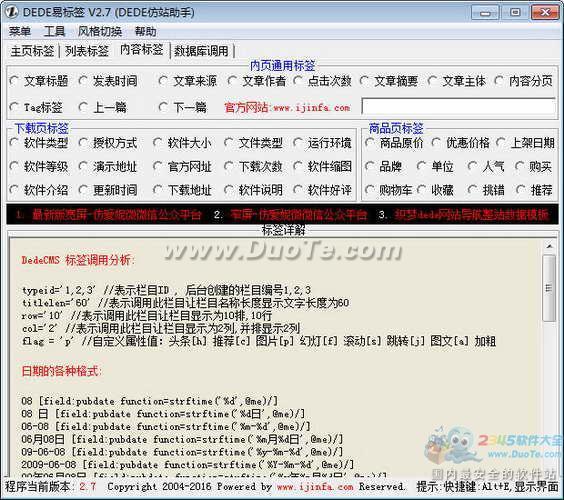
Task: Select the 商品原价 radio option
Action: click(394, 143)
